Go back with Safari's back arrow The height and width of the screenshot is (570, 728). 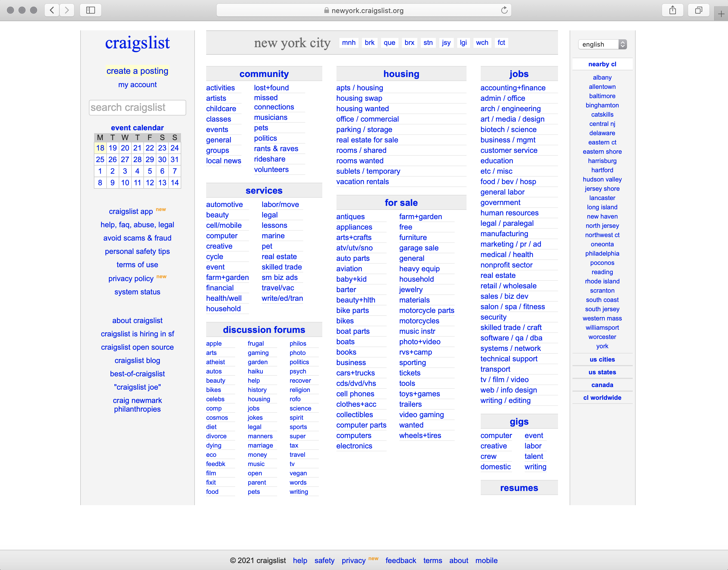pyautogui.click(x=52, y=10)
